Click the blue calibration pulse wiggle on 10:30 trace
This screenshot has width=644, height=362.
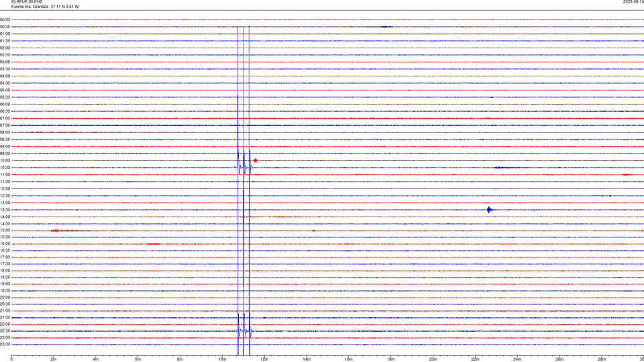pyautogui.click(x=244, y=167)
